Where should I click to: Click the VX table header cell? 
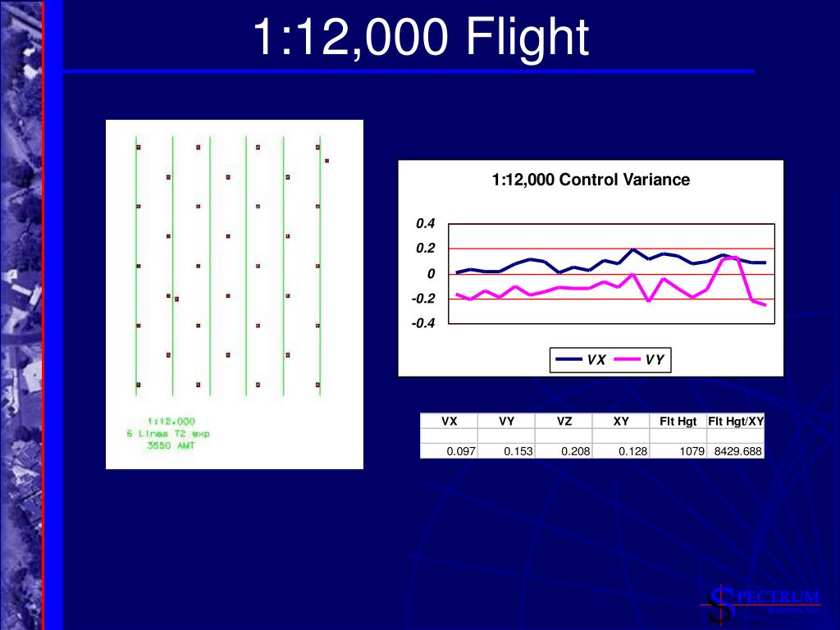449,421
